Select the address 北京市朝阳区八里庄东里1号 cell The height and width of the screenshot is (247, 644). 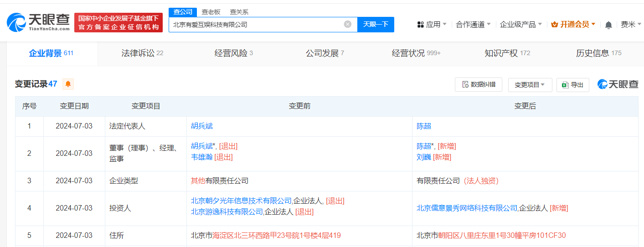[x=525, y=236]
